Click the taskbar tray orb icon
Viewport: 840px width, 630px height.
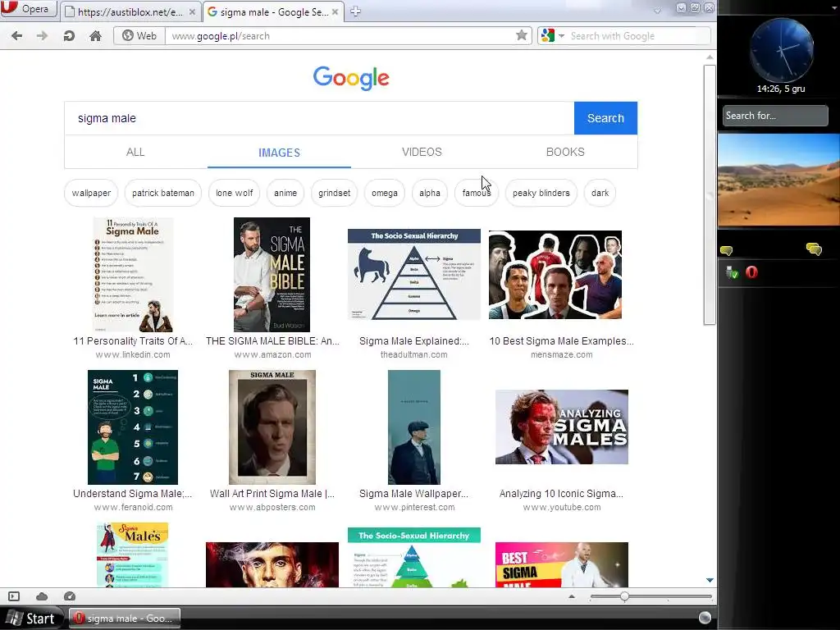coord(705,619)
